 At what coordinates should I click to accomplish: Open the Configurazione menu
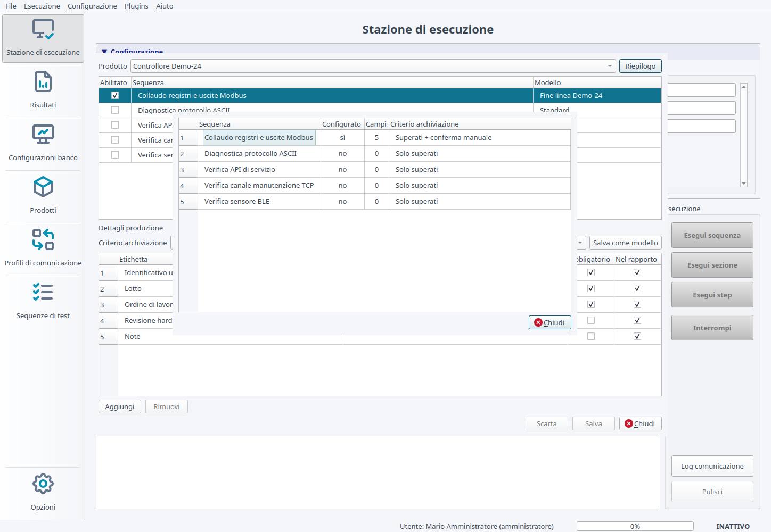coord(92,6)
